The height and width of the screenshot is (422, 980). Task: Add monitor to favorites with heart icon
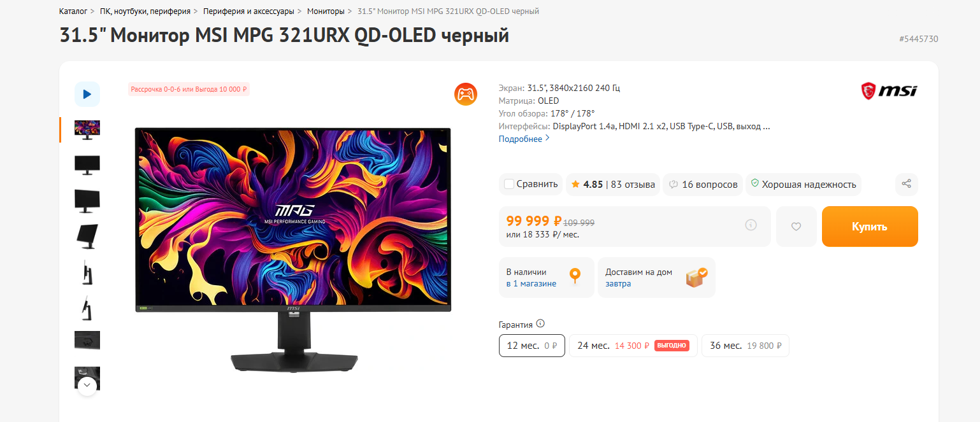pos(796,227)
